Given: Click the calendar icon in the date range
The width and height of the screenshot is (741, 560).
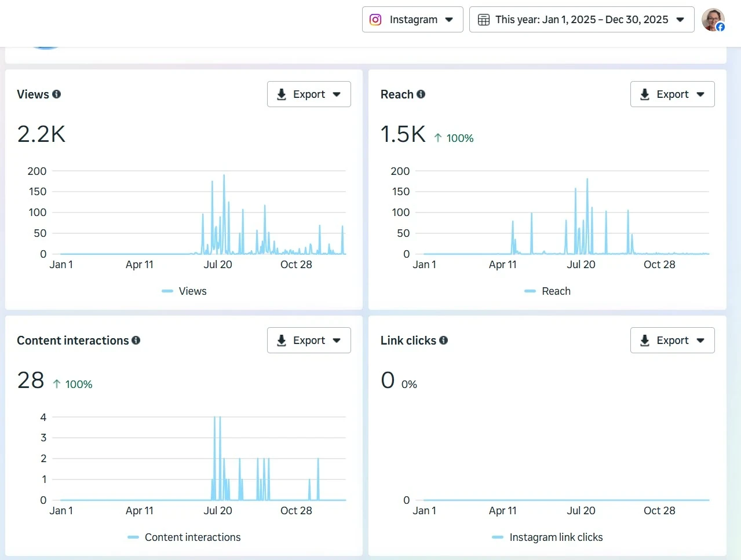Looking at the screenshot, I should coord(483,20).
